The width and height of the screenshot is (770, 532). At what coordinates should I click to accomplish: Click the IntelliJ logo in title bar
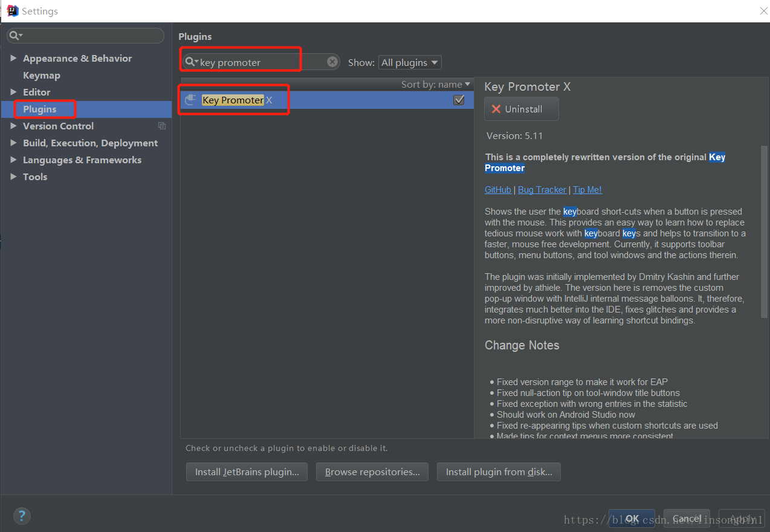point(12,11)
